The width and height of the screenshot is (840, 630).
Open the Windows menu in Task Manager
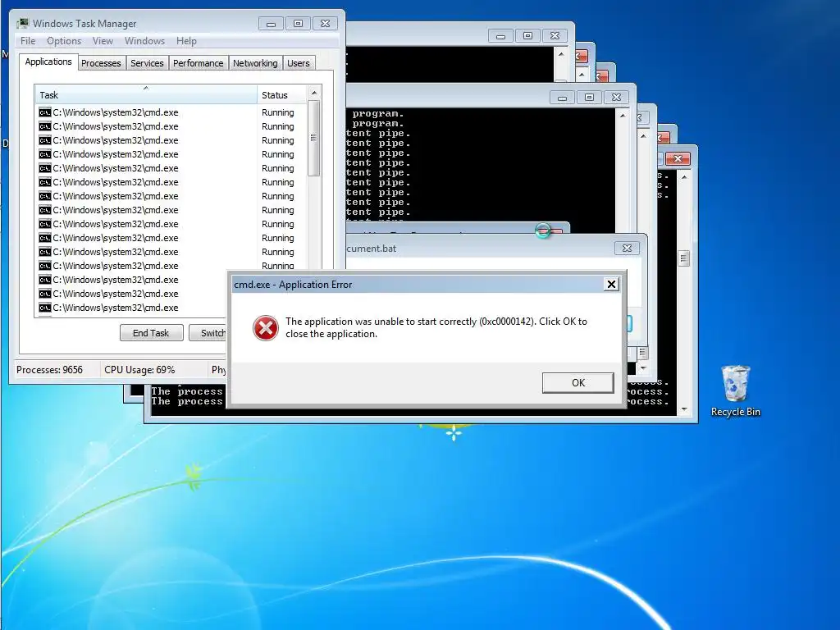point(144,41)
